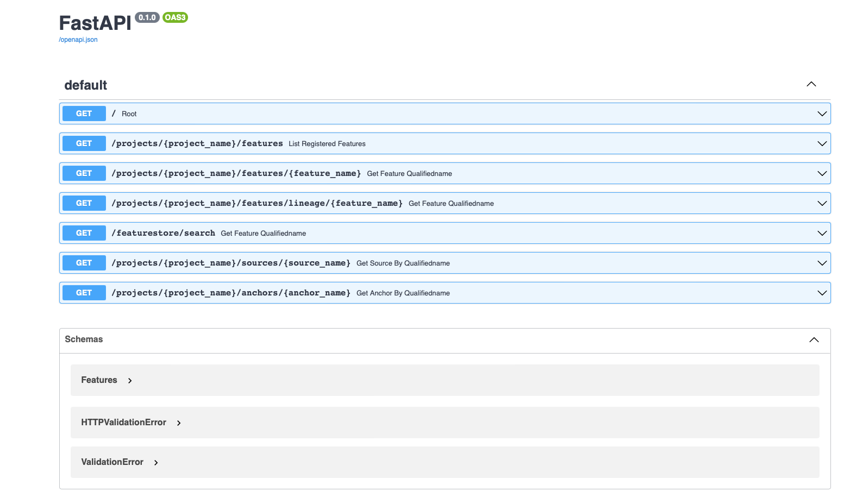Expand chevron for sources/{source_name} endpoint
850x504 pixels.
pyautogui.click(x=822, y=263)
